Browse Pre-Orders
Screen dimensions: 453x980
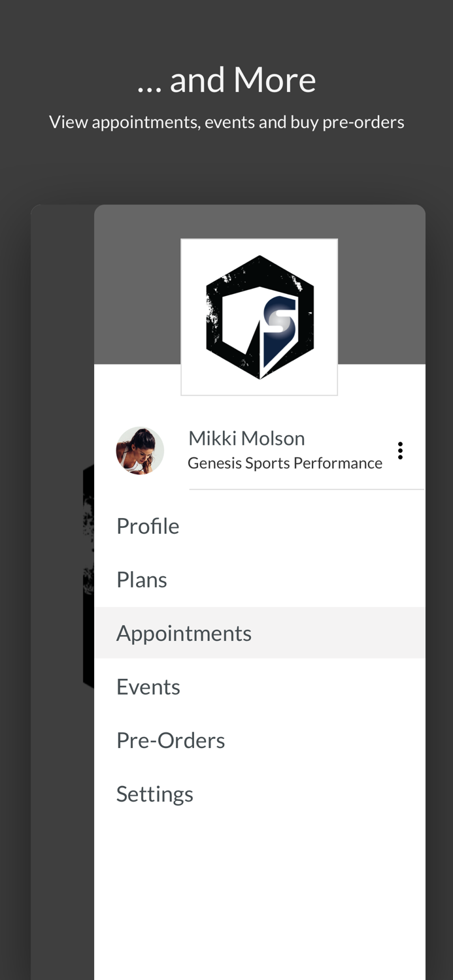pos(171,740)
